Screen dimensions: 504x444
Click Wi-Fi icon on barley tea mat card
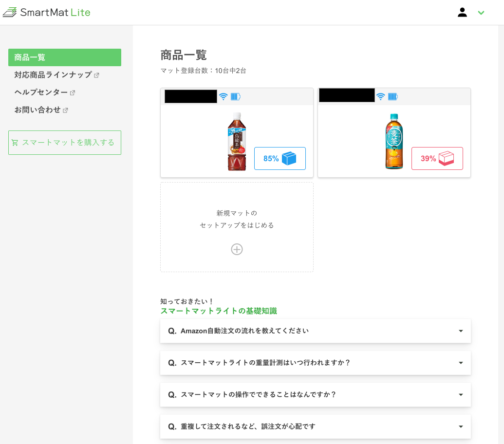[381, 96]
